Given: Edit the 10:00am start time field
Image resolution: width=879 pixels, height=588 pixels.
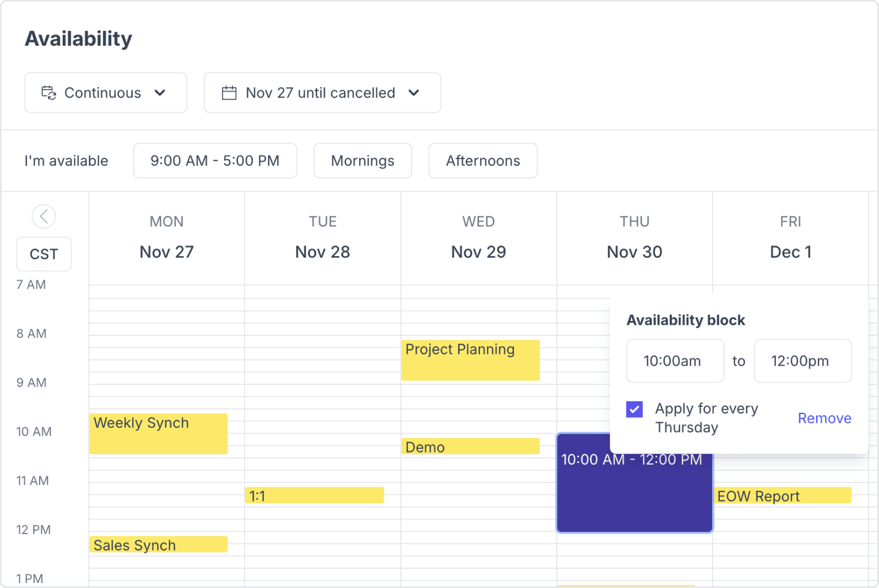Looking at the screenshot, I should (675, 361).
